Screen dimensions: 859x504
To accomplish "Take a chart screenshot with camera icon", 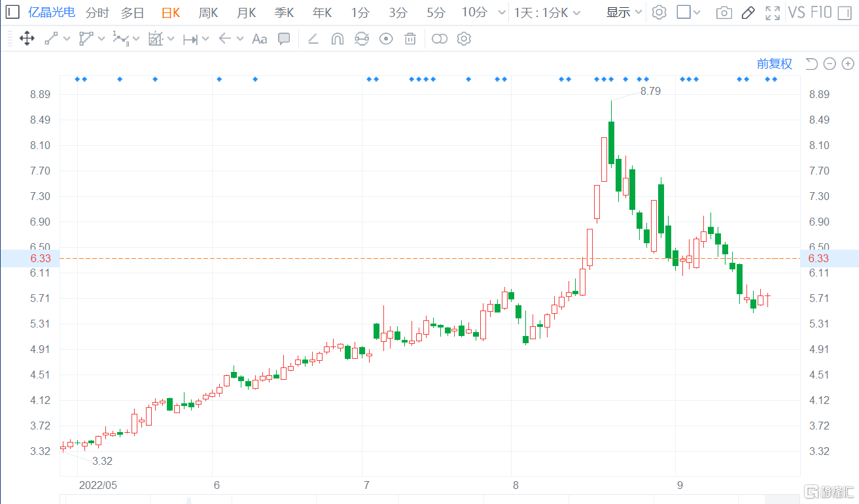I will [724, 12].
